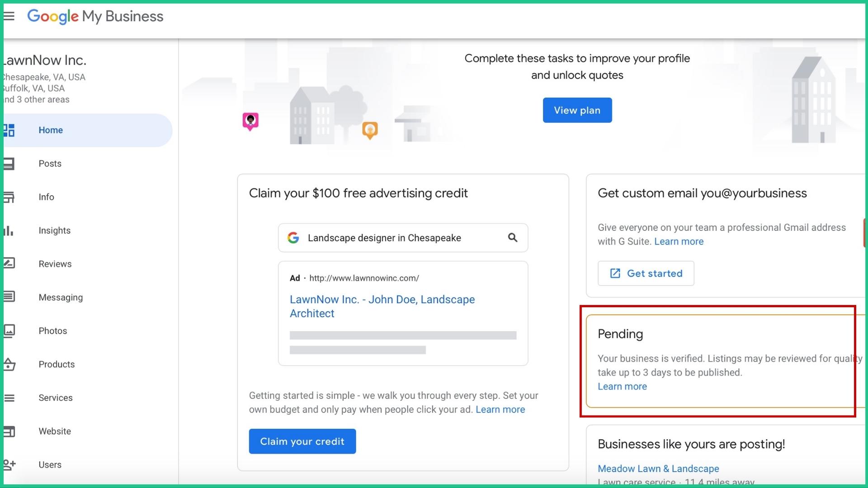Click the LawnNow Inc. ad headline link
Screen dimensions: 868x488
point(382,306)
